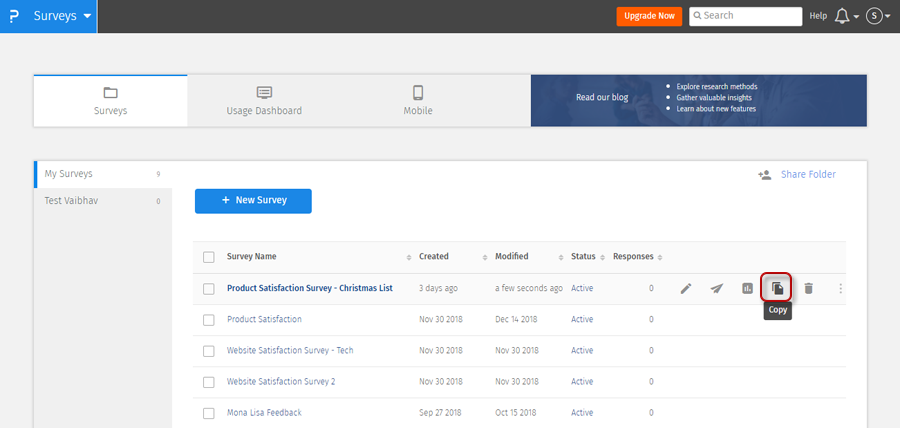The width and height of the screenshot is (900, 428).
Task: Click the 'a few seconds ago' modified cell
Action: [x=529, y=288]
